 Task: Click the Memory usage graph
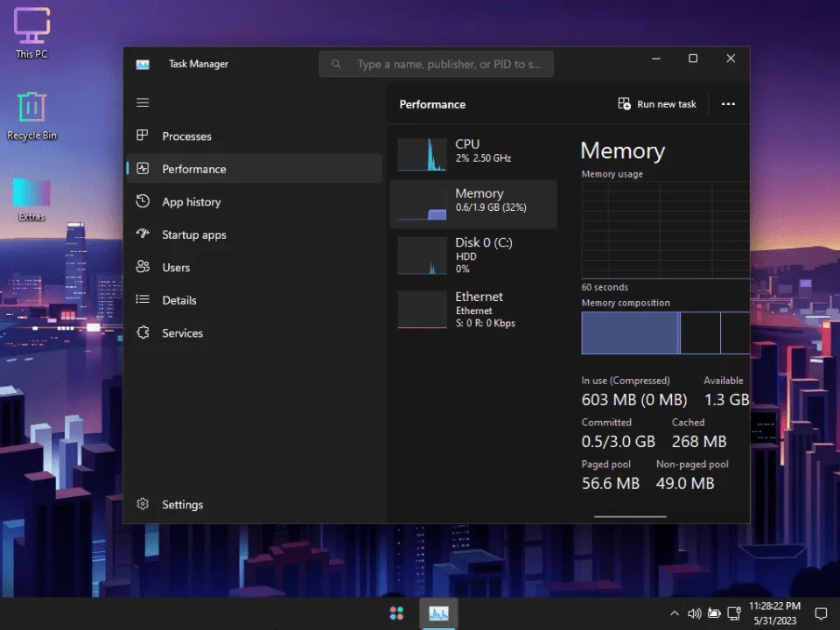click(x=665, y=230)
